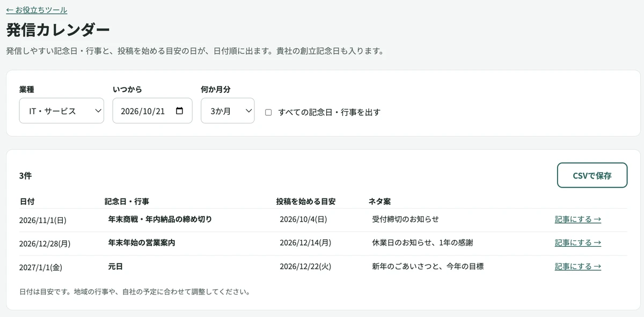The image size is (644, 317).
Task: Select 年末商戦・年内納品の締め切り event name
Action: point(160,219)
